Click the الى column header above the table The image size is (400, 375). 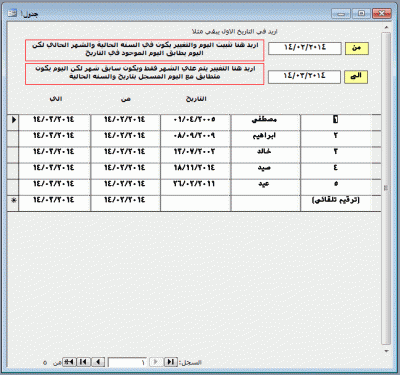56,99
